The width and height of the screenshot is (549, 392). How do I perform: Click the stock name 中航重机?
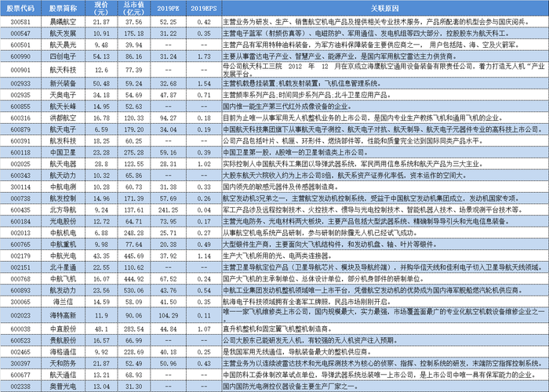[63, 245]
